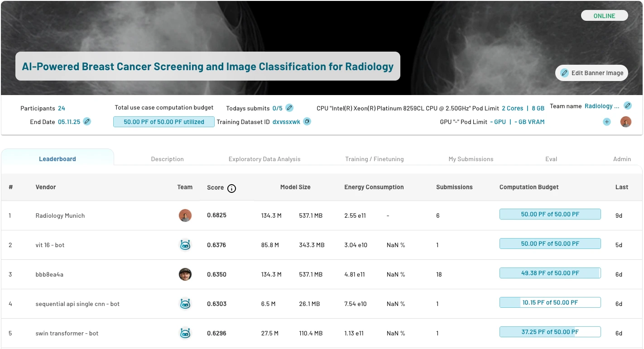Click the Edit Banner Image button
This screenshot has height=349, width=644.
591,73
